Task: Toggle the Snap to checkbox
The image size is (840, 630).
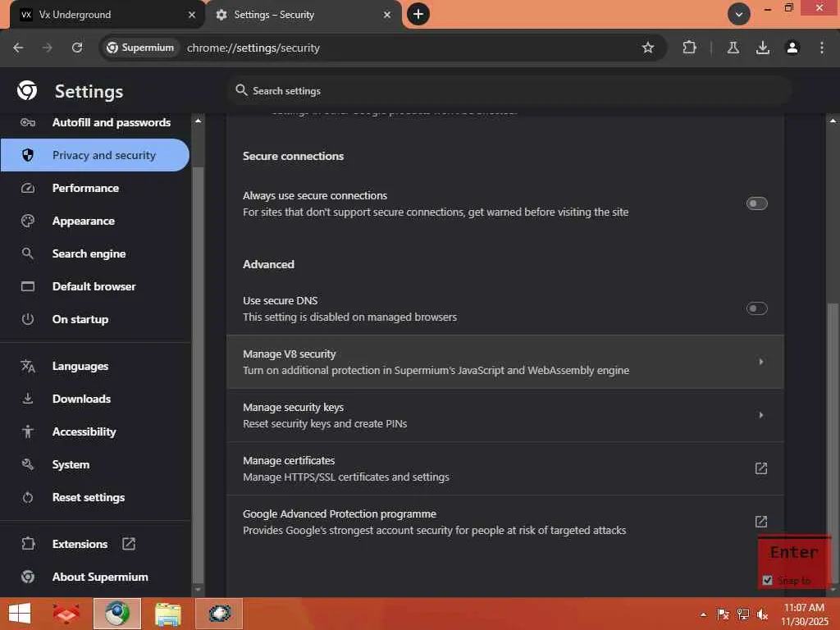Action: coord(767,580)
